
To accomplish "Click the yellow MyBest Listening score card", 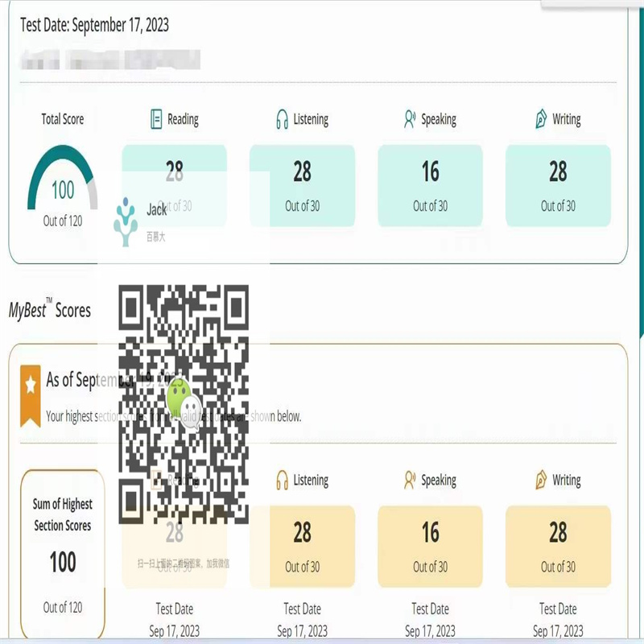I will click(x=302, y=546).
